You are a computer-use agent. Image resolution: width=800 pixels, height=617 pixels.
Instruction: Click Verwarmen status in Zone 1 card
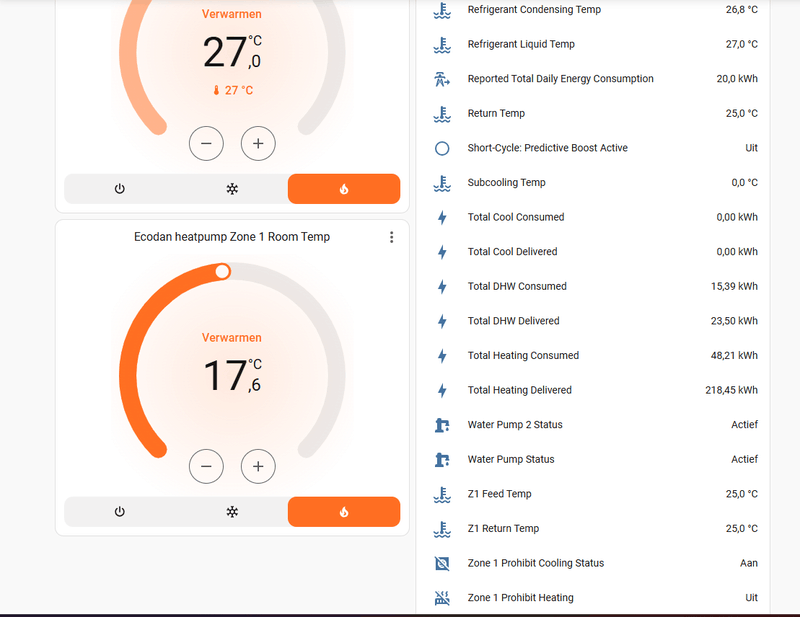(x=232, y=338)
